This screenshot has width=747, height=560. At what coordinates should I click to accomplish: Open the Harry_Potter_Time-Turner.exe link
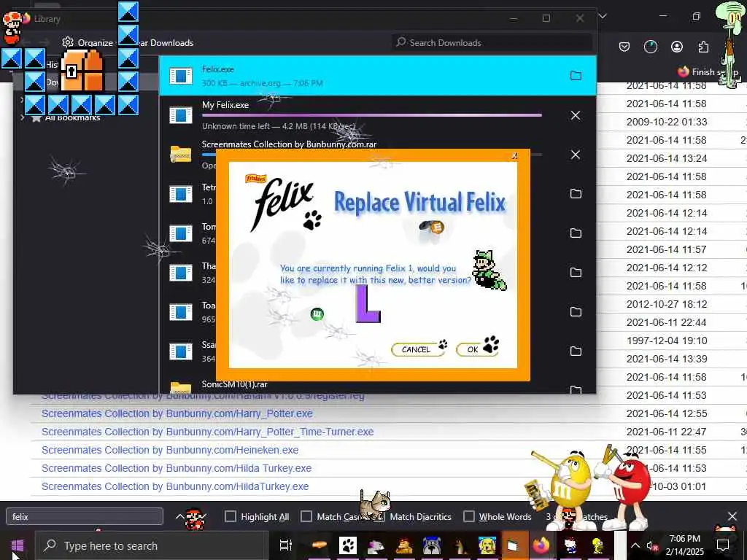[207, 432]
